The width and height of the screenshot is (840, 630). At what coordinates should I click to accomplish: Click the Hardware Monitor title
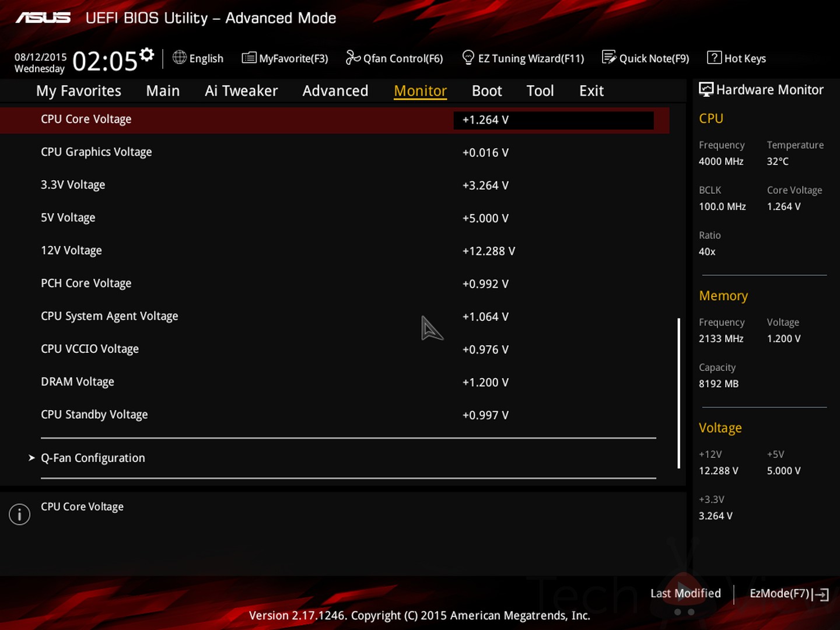pyautogui.click(x=770, y=90)
